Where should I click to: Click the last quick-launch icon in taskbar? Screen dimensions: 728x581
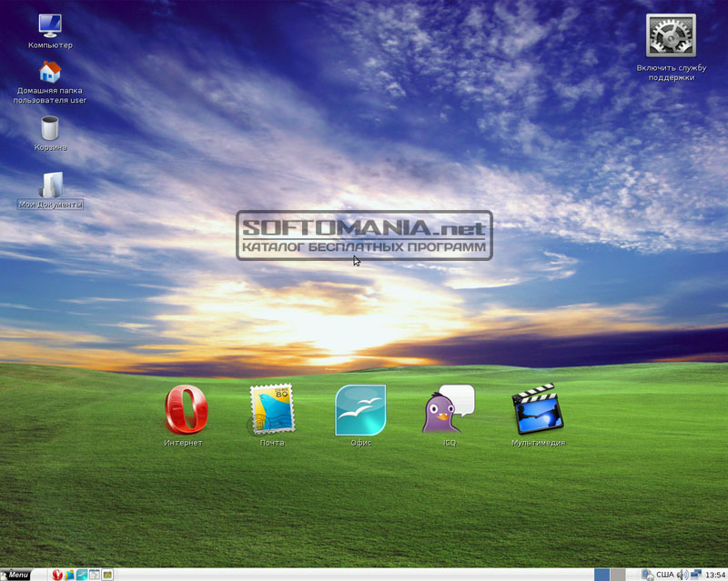[x=107, y=575]
